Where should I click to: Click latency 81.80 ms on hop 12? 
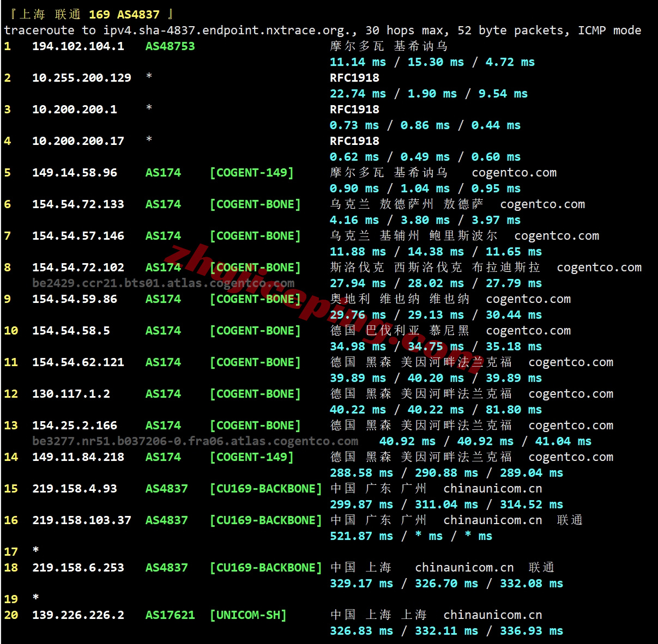(x=514, y=410)
